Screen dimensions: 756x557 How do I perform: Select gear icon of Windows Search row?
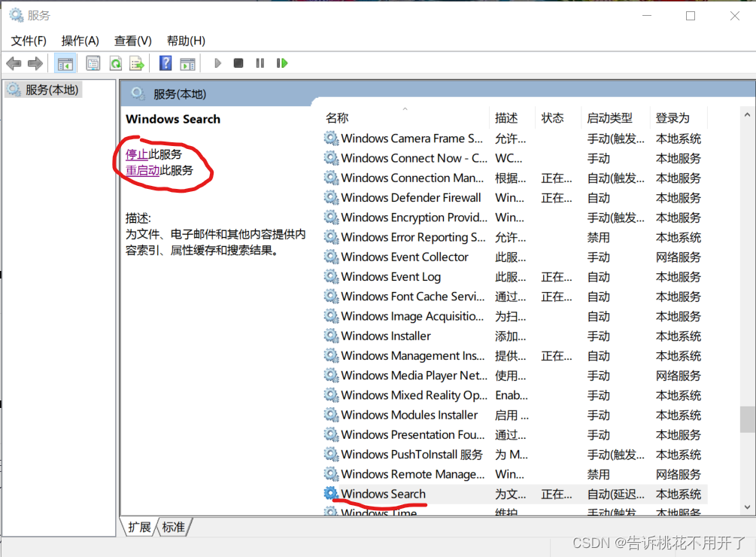pyautogui.click(x=331, y=494)
